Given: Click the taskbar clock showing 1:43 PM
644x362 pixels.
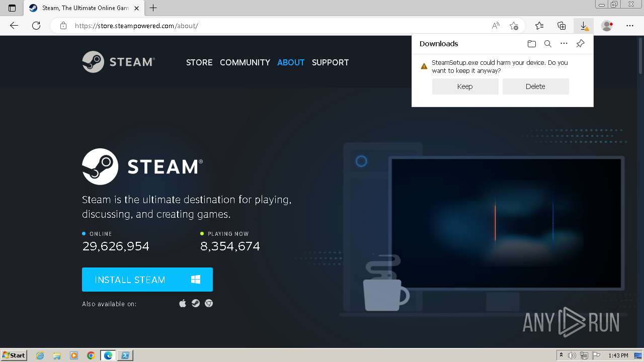Looking at the screenshot, I should (x=618, y=355).
